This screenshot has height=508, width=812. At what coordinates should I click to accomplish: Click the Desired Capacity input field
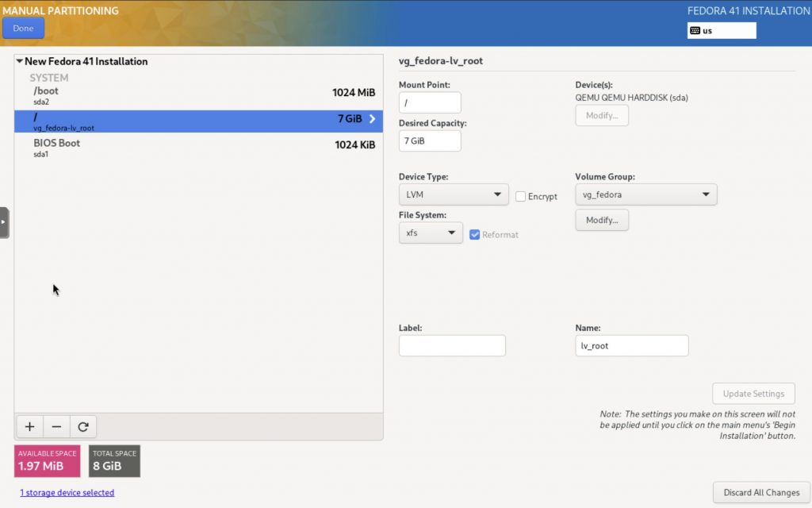point(430,140)
